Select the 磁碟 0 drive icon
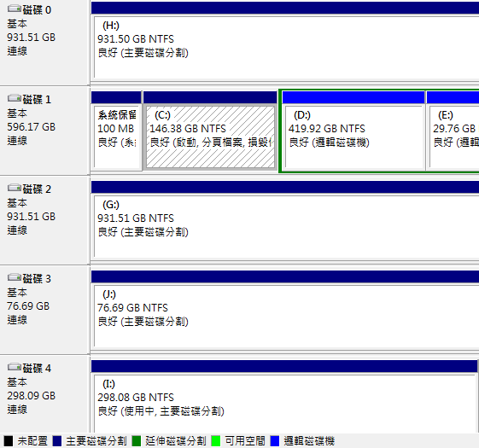Screen dimensions: 479x448 point(15,9)
